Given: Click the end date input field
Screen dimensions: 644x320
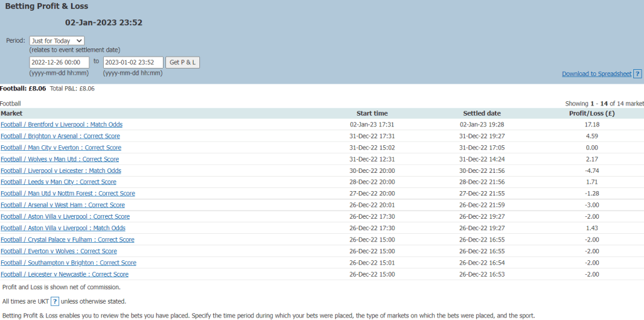Looking at the screenshot, I should pyautogui.click(x=133, y=62).
